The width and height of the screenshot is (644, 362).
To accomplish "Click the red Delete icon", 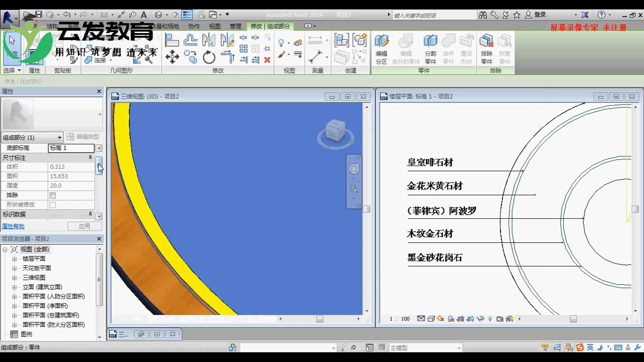I will click(x=267, y=60).
